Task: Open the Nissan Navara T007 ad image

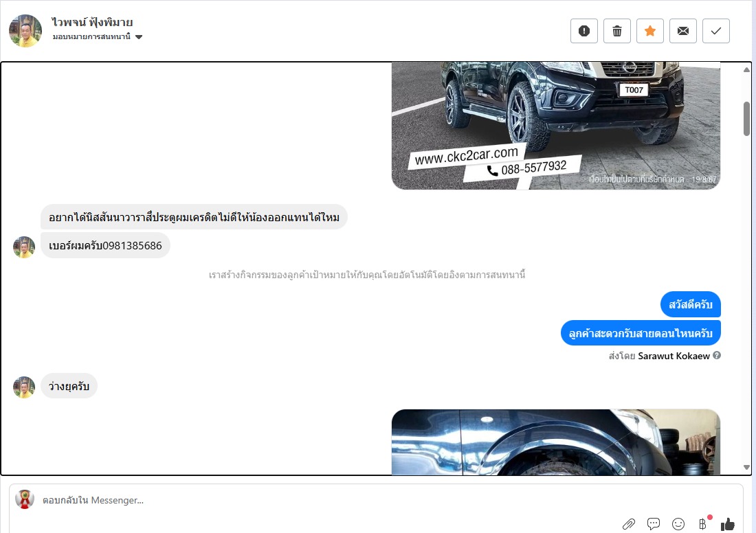Action: click(x=556, y=126)
